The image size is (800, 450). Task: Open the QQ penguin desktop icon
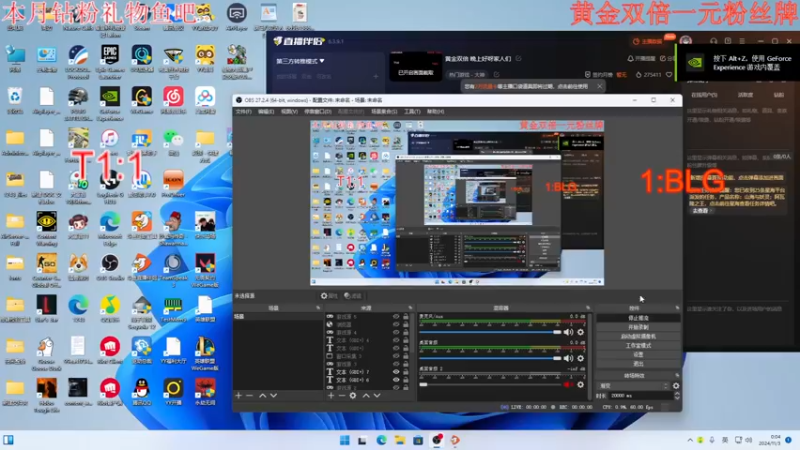tap(141, 389)
